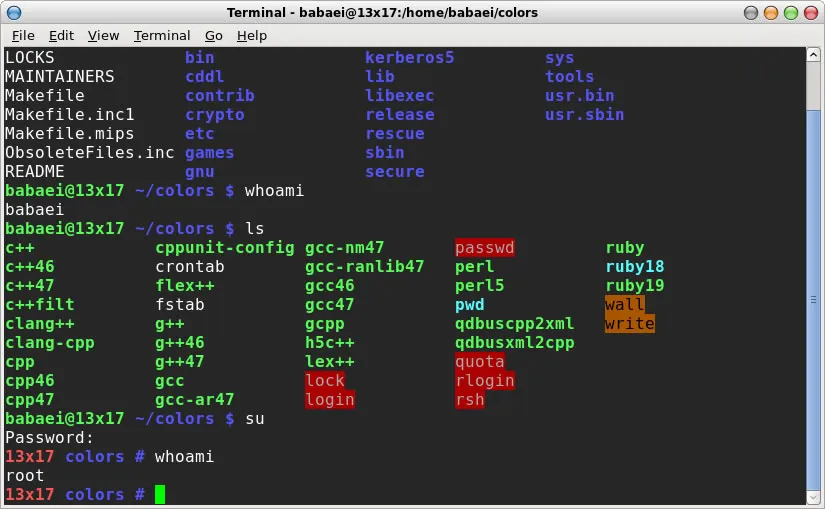
Task: Click the cyan ruby18 entry
Action: tap(635, 267)
